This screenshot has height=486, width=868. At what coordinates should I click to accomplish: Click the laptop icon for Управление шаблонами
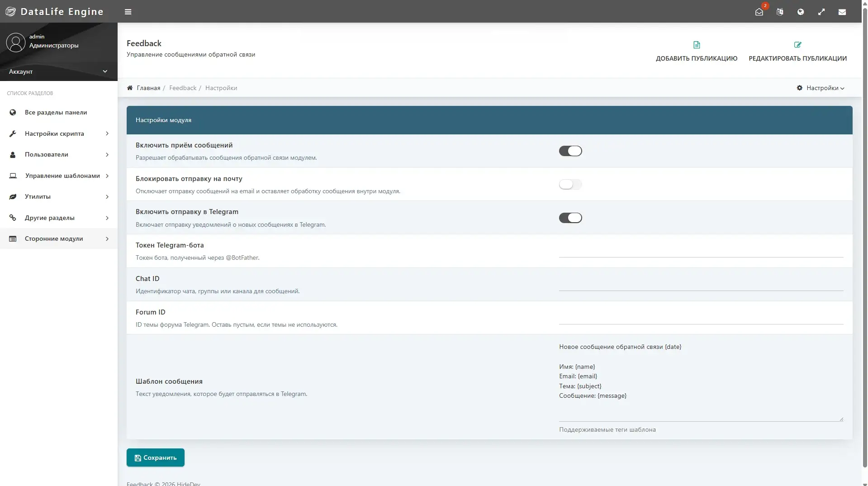13,176
